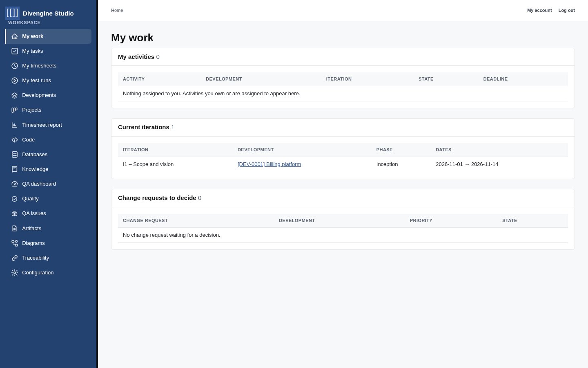
Task: Open the Traceability menu item
Action: click(x=48, y=258)
